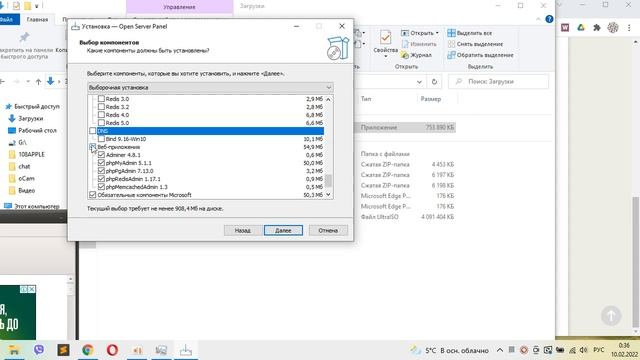The height and width of the screenshot is (360, 640).
Task: Click the Размер column header
Action: [x=431, y=99]
